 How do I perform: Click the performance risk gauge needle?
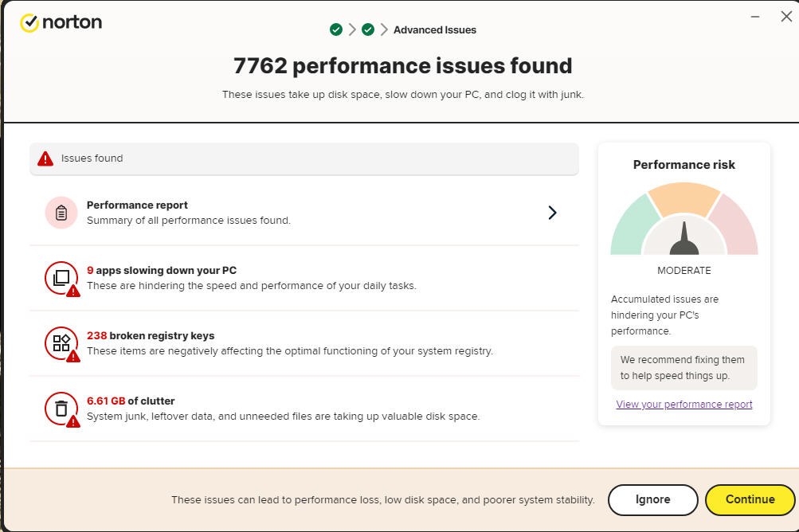point(684,238)
